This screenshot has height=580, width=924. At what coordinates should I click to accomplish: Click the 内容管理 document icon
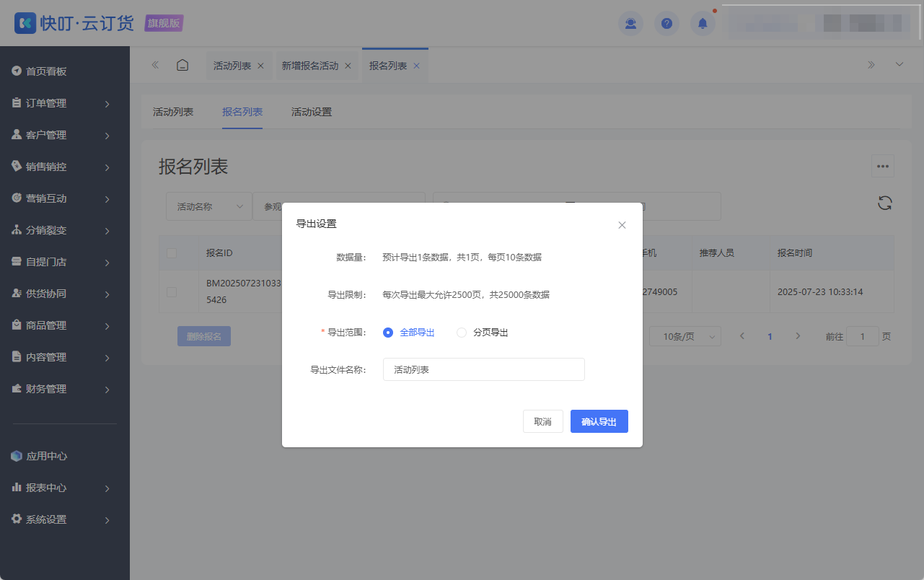[17, 356]
